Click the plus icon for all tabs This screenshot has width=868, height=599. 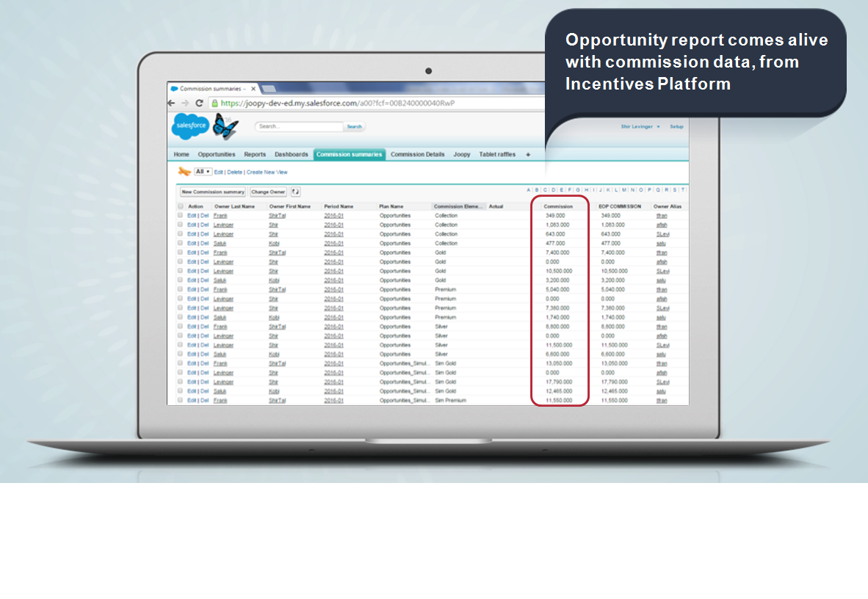(527, 155)
